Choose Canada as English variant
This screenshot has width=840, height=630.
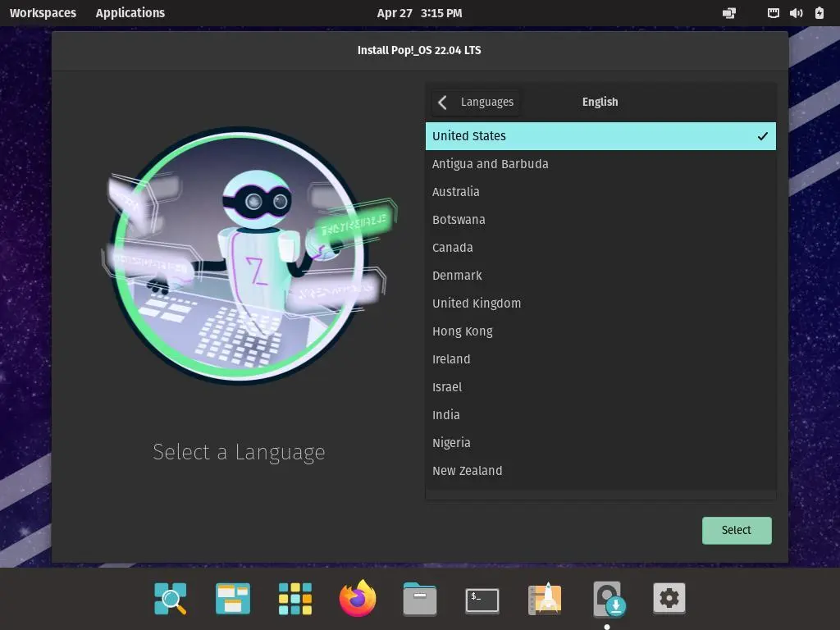click(453, 248)
